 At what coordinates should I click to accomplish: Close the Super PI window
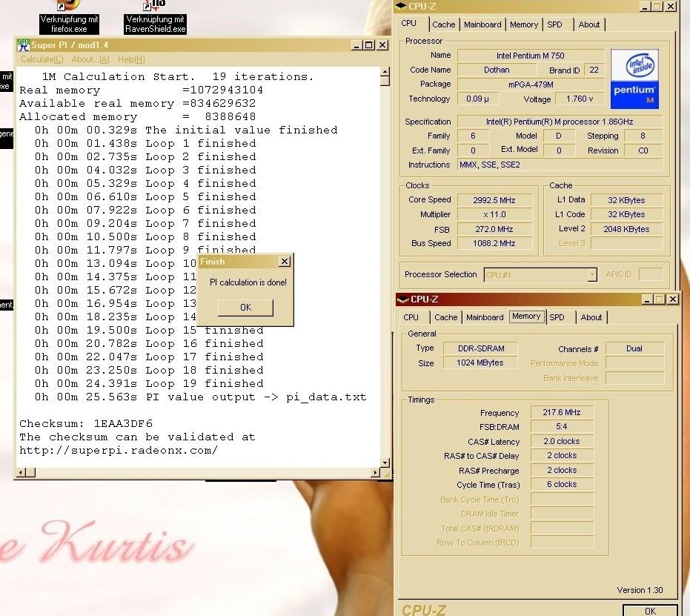(x=382, y=45)
